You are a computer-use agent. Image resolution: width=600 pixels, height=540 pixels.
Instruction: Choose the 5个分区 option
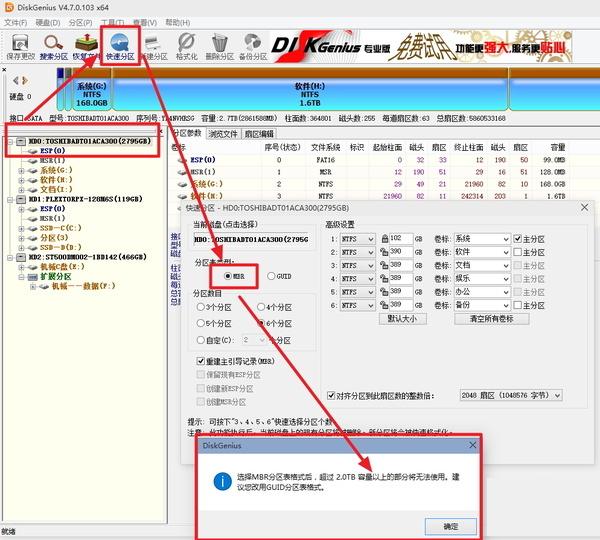[214, 323]
